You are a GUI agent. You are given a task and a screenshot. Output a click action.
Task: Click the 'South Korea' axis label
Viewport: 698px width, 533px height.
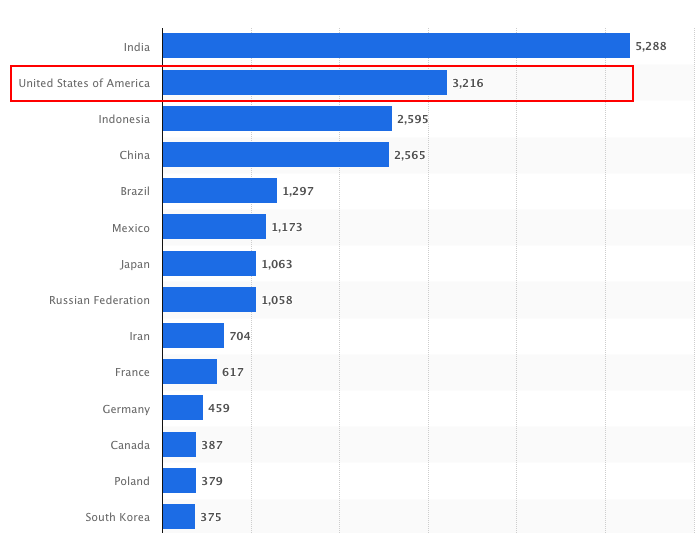pos(118,517)
